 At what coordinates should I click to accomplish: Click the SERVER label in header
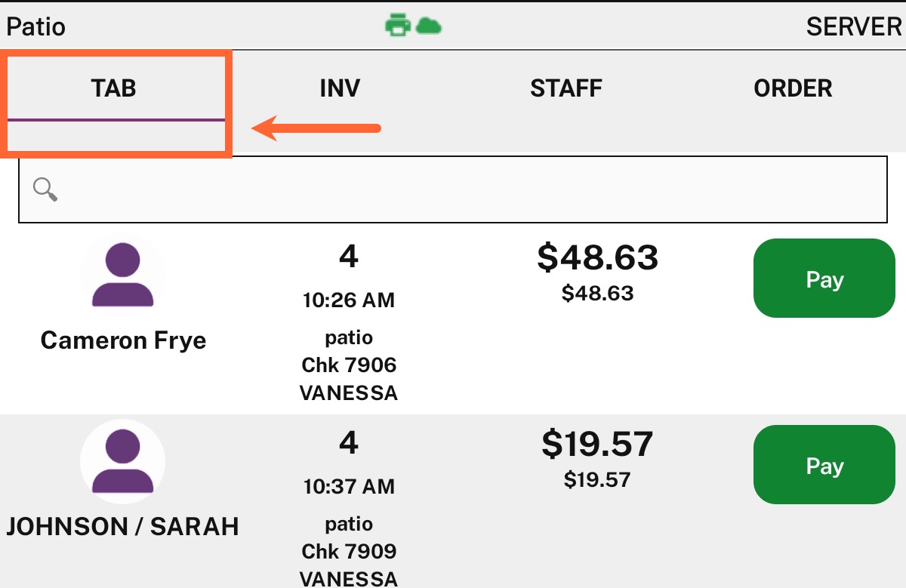(x=854, y=27)
